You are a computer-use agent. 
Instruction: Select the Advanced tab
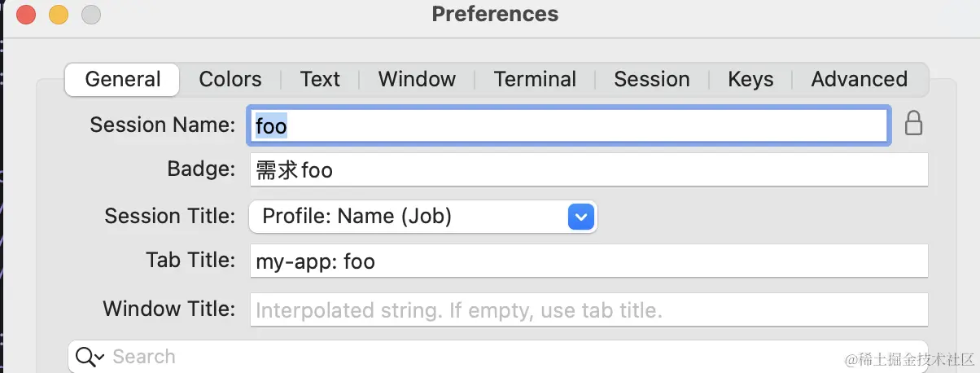click(x=859, y=79)
